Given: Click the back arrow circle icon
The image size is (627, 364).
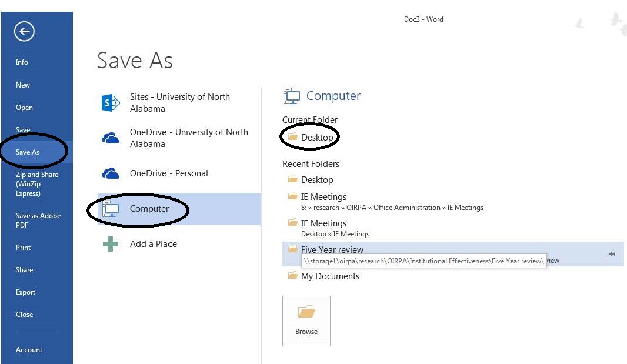Looking at the screenshot, I should point(25,32).
